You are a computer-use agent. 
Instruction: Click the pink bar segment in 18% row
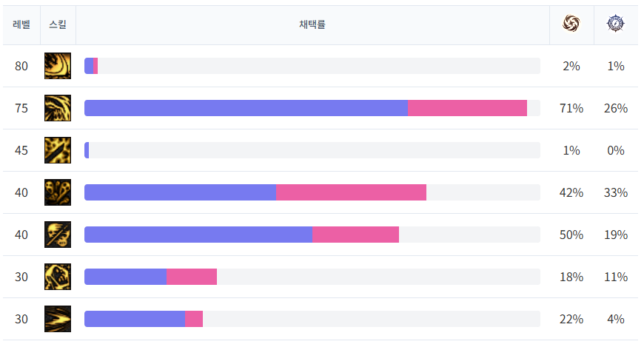coord(192,277)
